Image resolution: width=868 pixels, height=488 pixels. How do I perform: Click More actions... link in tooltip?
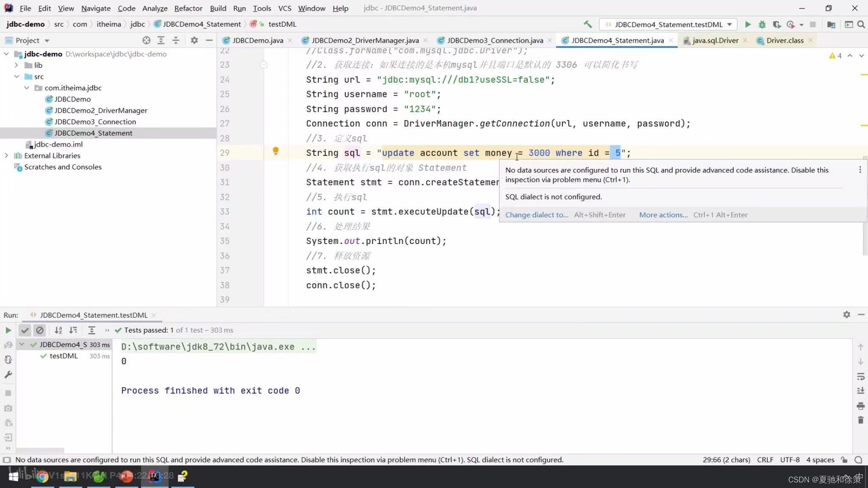[x=663, y=215]
